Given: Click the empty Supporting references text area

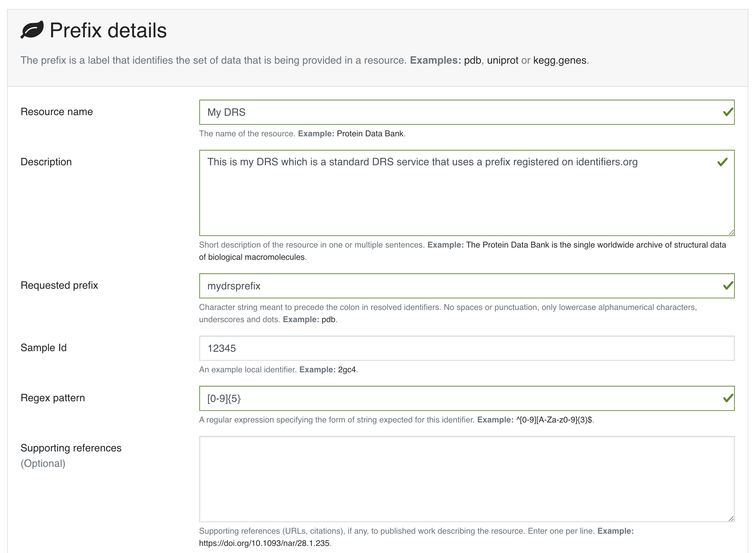Looking at the screenshot, I should 435,479.
